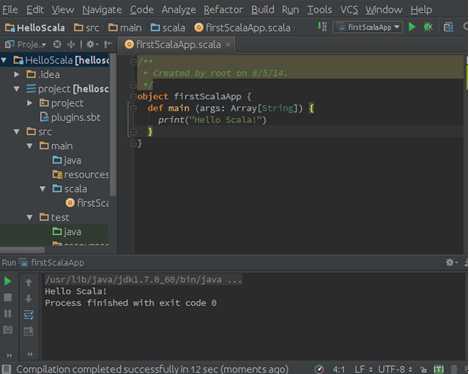
Task: Open the Navigate menu
Action: [102, 10]
